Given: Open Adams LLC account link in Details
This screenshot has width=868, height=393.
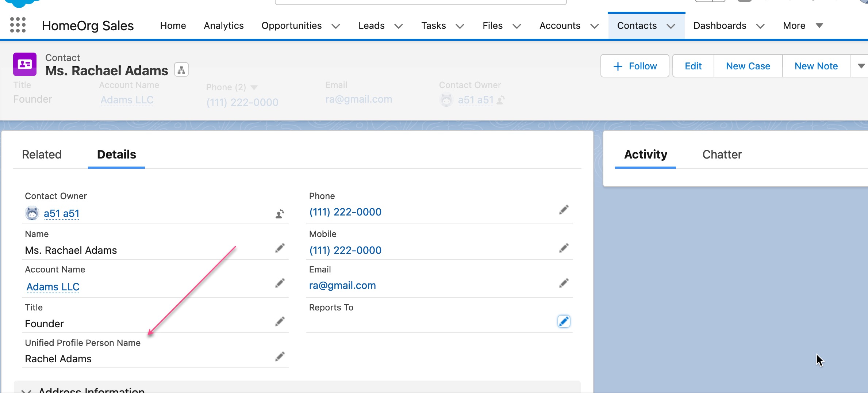Looking at the screenshot, I should (x=53, y=287).
